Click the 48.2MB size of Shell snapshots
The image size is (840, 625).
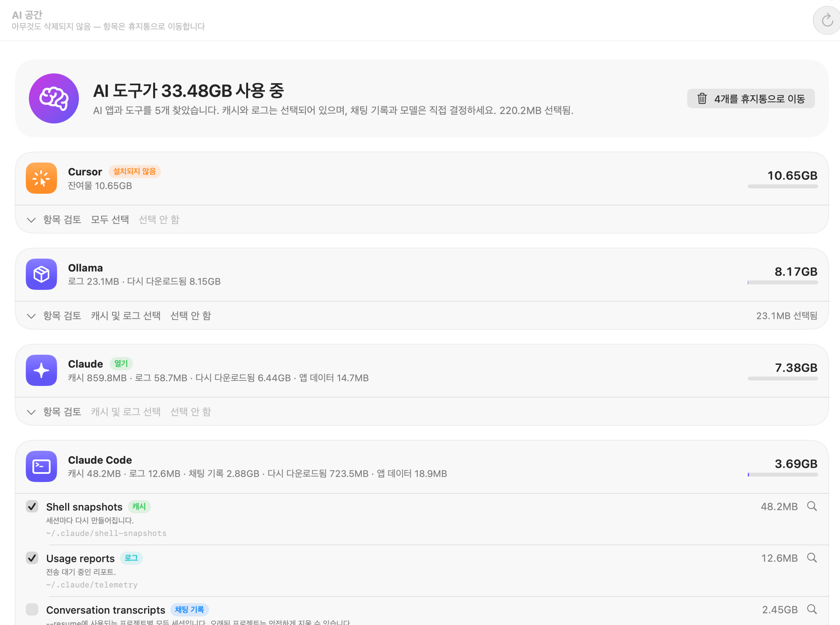[x=779, y=507]
